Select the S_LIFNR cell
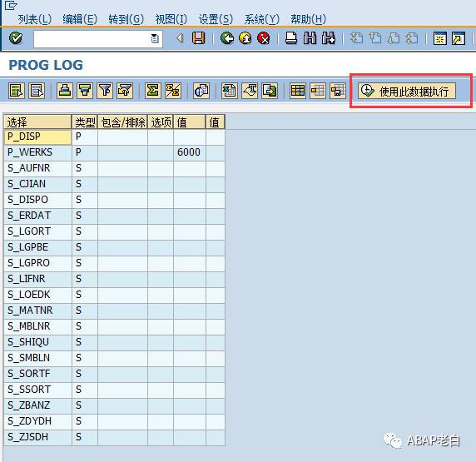This screenshot has width=476, height=462. 37,279
